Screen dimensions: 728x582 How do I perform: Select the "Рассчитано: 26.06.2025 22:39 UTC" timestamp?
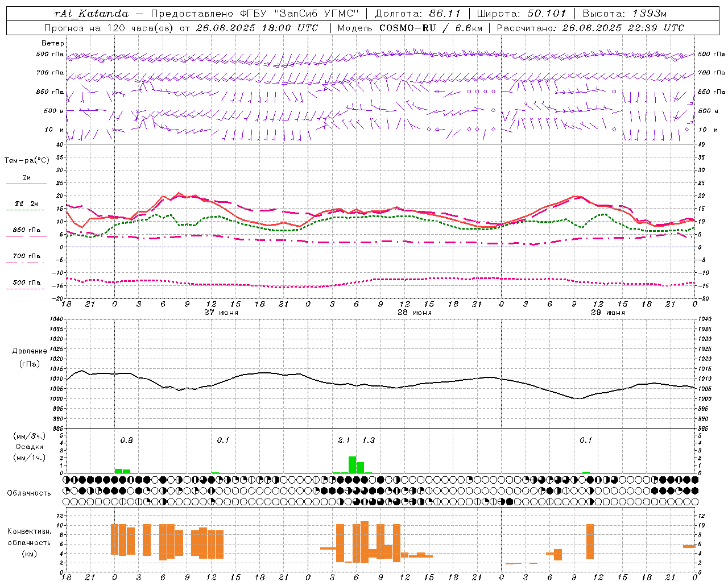pyautogui.click(x=590, y=28)
